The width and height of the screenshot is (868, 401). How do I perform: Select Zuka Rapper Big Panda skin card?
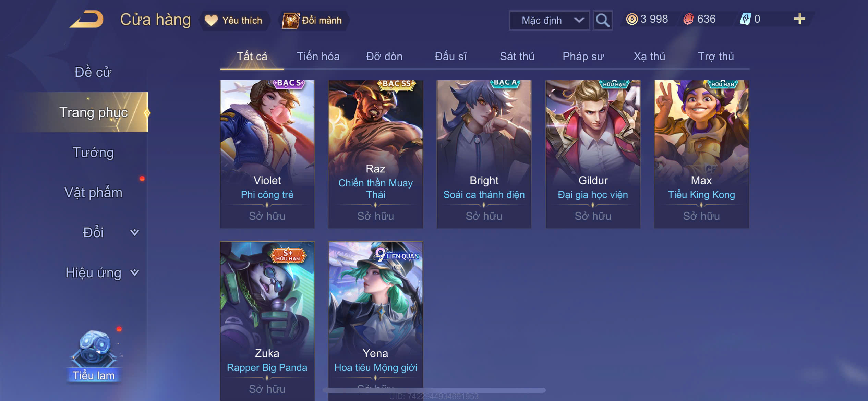267,321
